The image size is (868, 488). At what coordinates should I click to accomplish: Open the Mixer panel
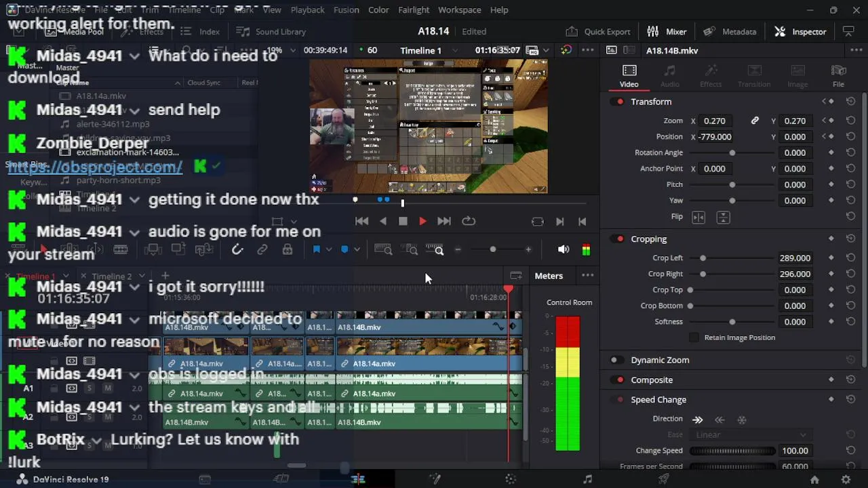point(667,31)
